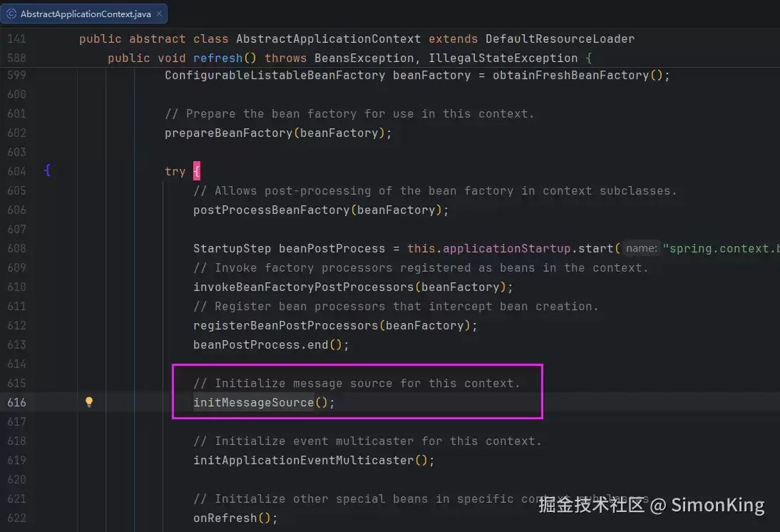Click DefaultResourceLoader in the class declaration

pyautogui.click(x=560, y=39)
